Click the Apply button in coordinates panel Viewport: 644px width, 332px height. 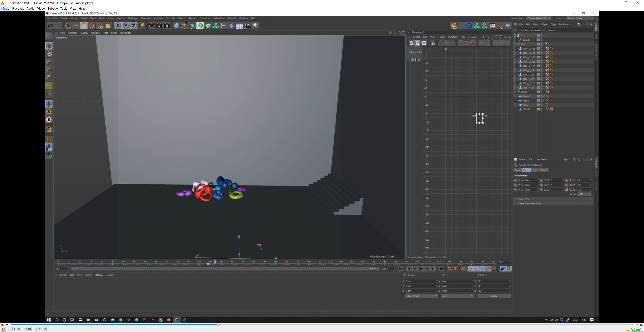pyautogui.click(x=494, y=296)
